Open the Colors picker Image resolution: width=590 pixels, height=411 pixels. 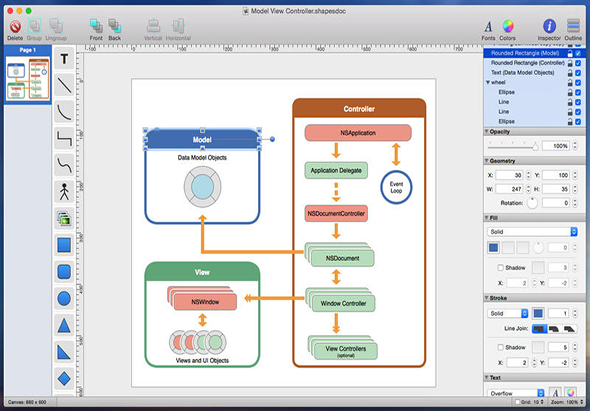508,30
